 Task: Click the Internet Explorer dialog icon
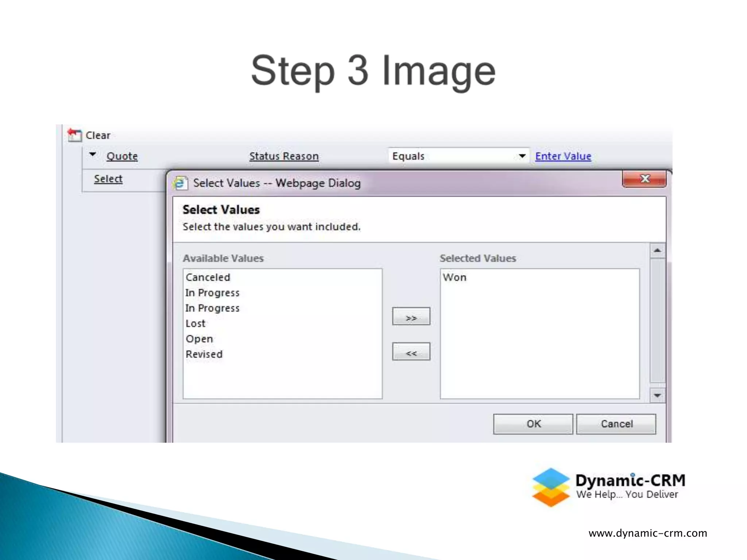180,183
